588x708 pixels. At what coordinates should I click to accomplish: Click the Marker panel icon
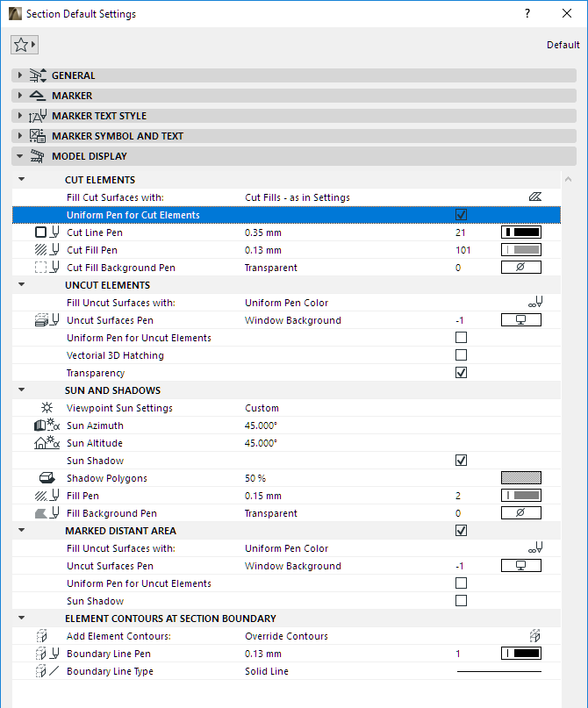point(38,96)
